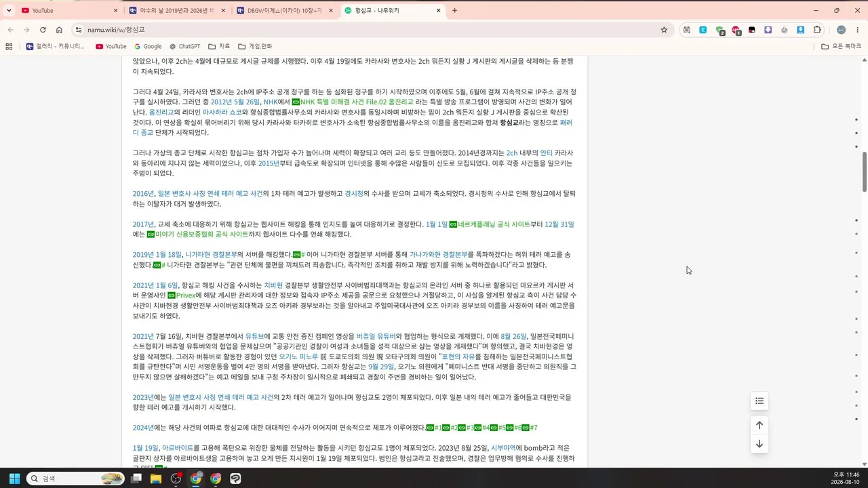Open the black square extension icon
Image resolution: width=868 pixels, height=488 pixels.
click(751, 30)
